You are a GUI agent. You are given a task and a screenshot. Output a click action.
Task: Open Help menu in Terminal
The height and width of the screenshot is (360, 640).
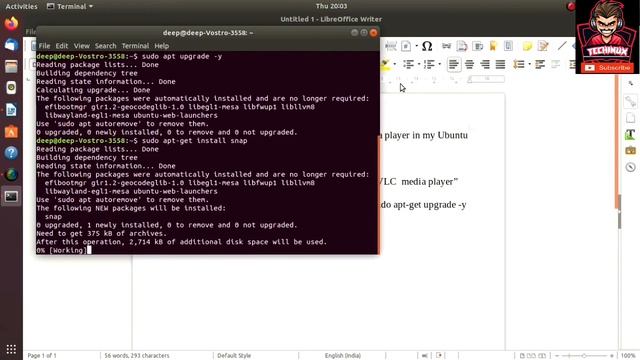tap(161, 46)
